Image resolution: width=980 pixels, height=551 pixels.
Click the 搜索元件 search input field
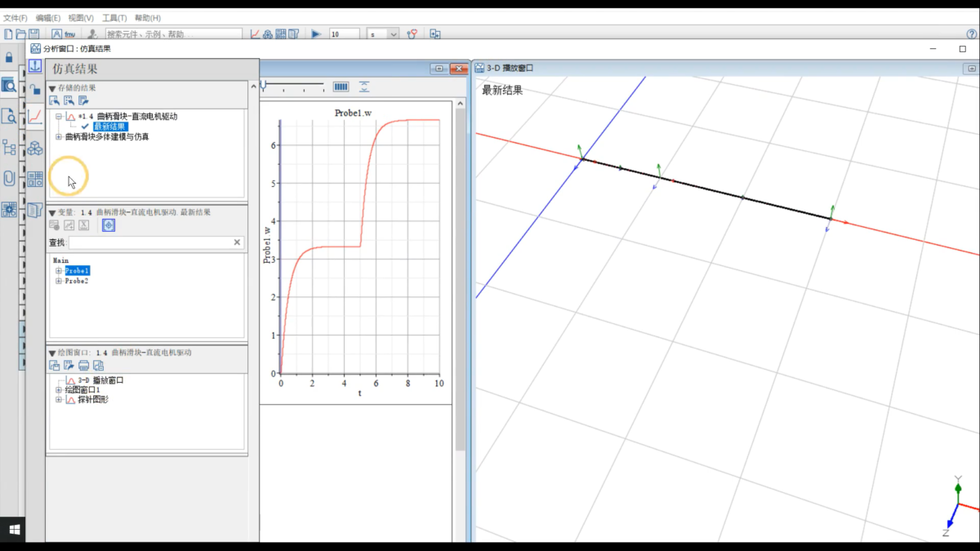(173, 34)
